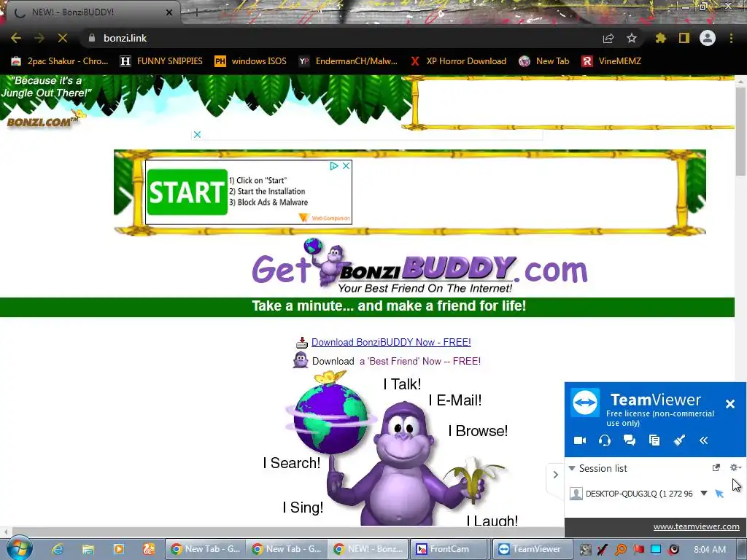Close the TeamViewer panel
Screen dimensions: 747x560
click(x=729, y=404)
